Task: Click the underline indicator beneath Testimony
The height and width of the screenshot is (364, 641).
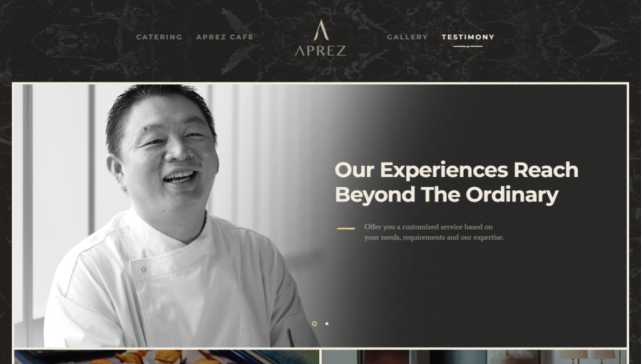Action: point(468,46)
